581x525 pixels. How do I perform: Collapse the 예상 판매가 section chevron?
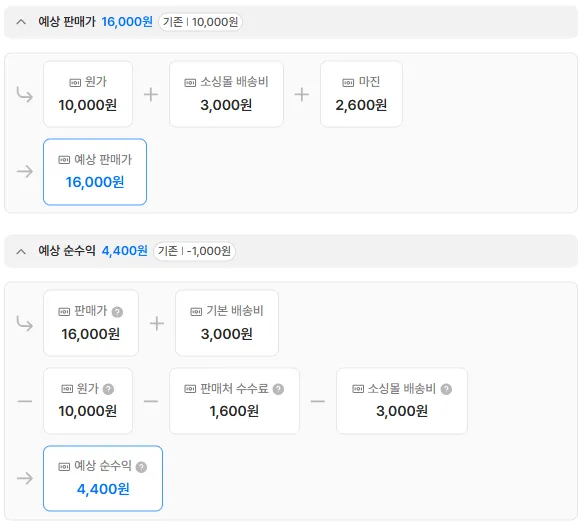point(21,22)
